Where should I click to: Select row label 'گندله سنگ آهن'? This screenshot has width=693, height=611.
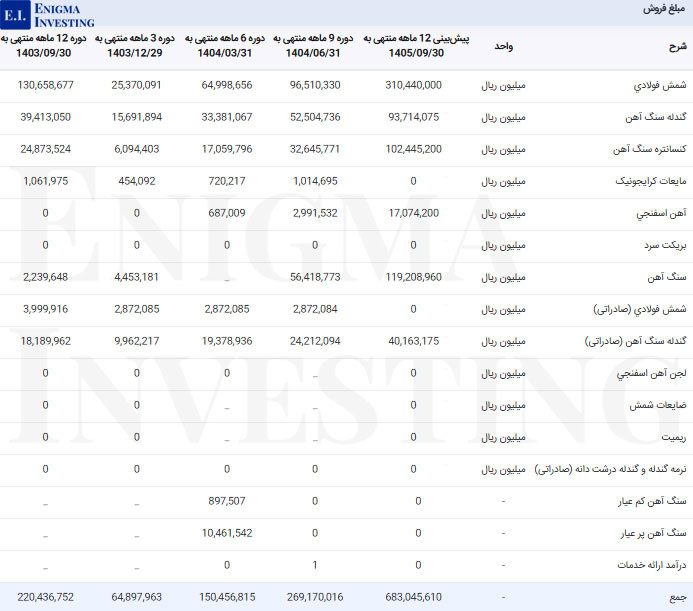tap(655, 117)
